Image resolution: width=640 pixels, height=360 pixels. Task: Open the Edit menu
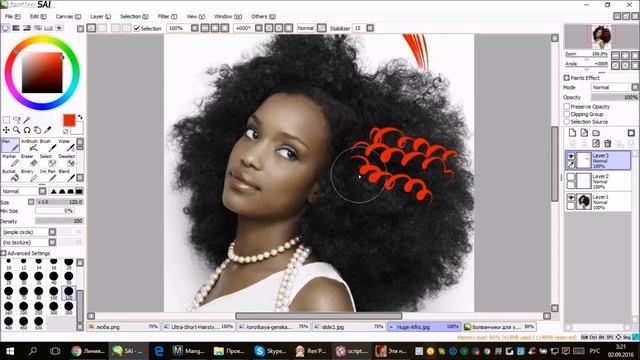click(x=38, y=16)
